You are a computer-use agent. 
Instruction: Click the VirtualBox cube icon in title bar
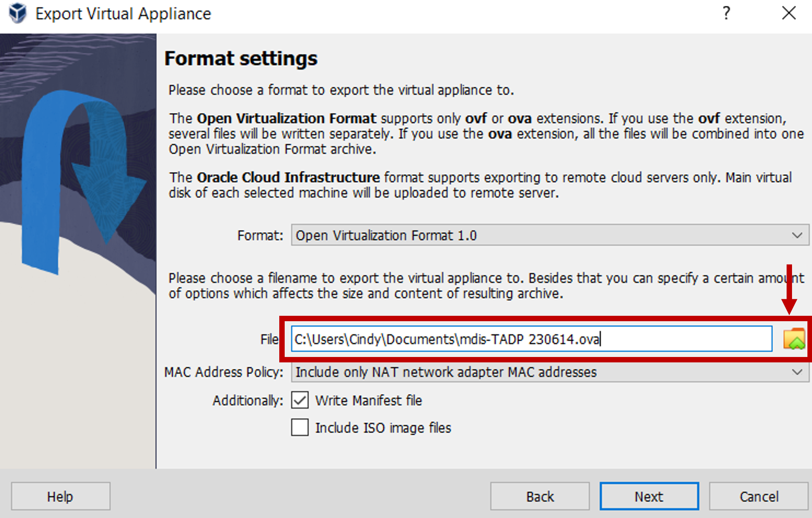[x=17, y=13]
